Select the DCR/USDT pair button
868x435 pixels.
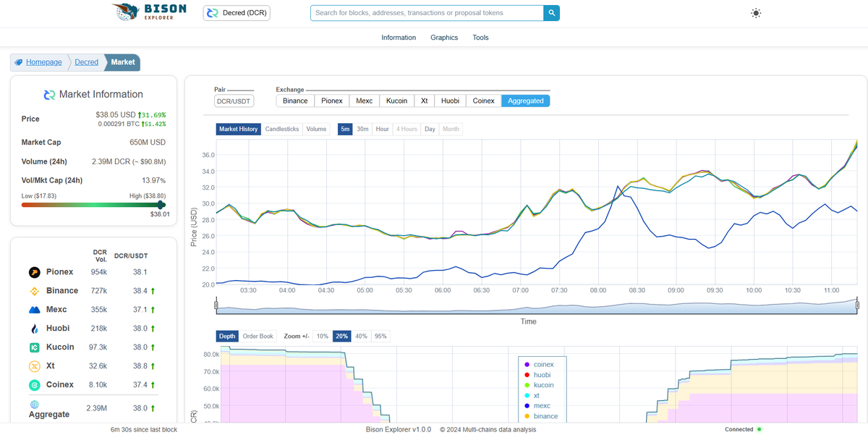click(234, 101)
